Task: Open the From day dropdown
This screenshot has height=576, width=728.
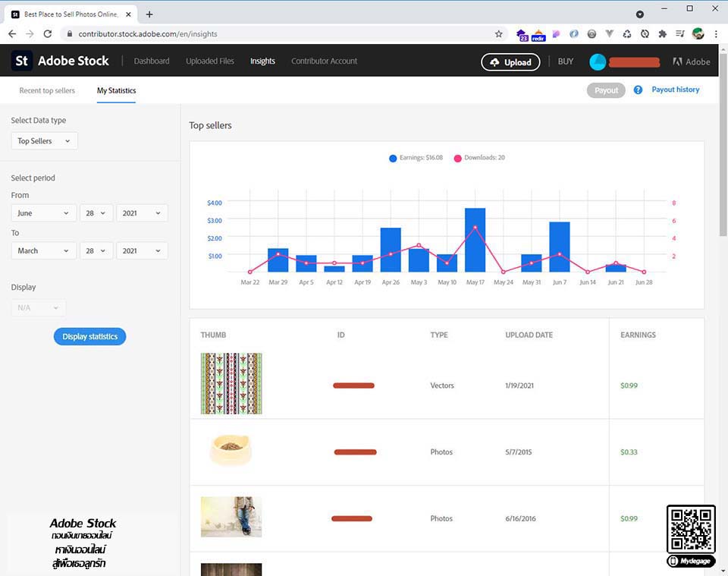Action: coord(96,213)
